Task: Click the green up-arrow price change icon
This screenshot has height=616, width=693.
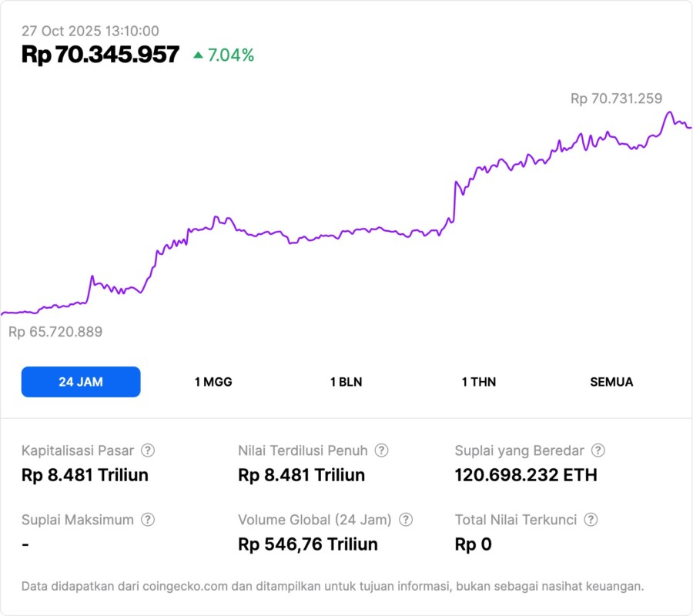Action: 199,55
